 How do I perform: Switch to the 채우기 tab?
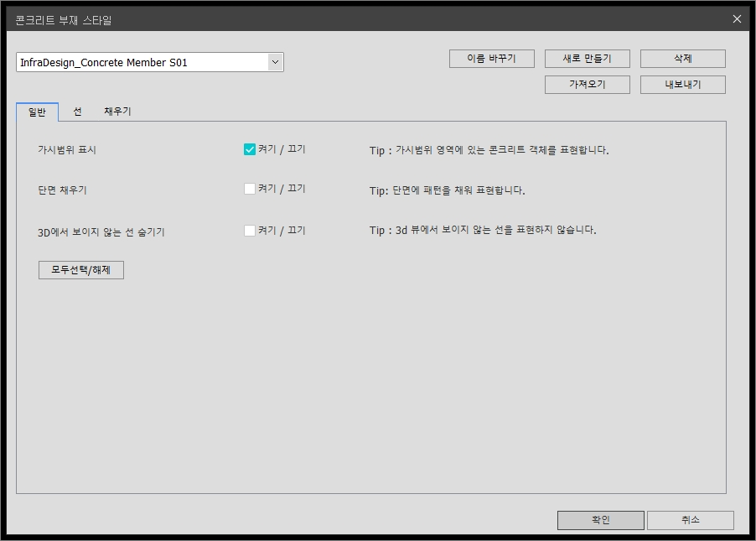tap(117, 112)
